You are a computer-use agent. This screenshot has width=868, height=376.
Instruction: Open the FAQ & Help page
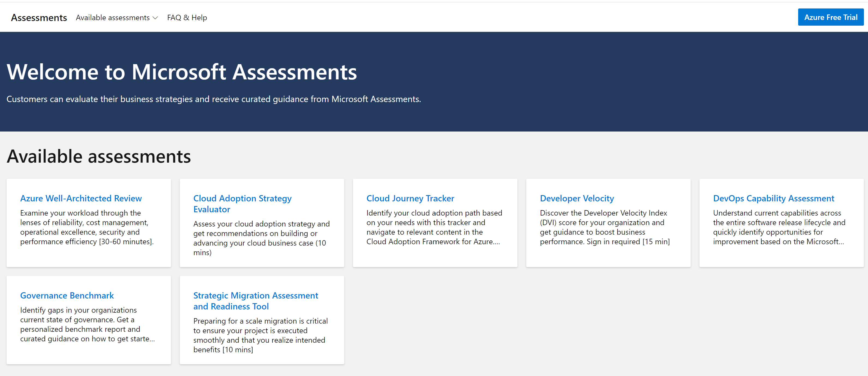(187, 17)
